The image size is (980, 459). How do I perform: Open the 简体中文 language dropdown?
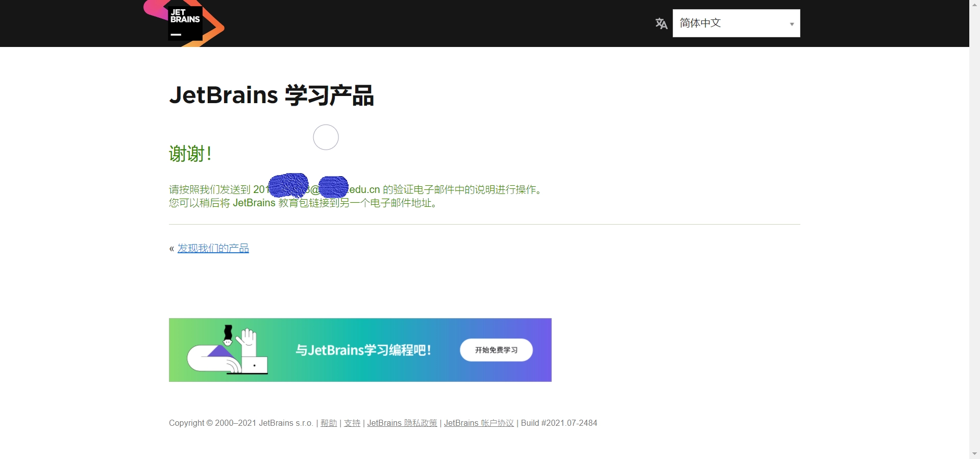736,23
